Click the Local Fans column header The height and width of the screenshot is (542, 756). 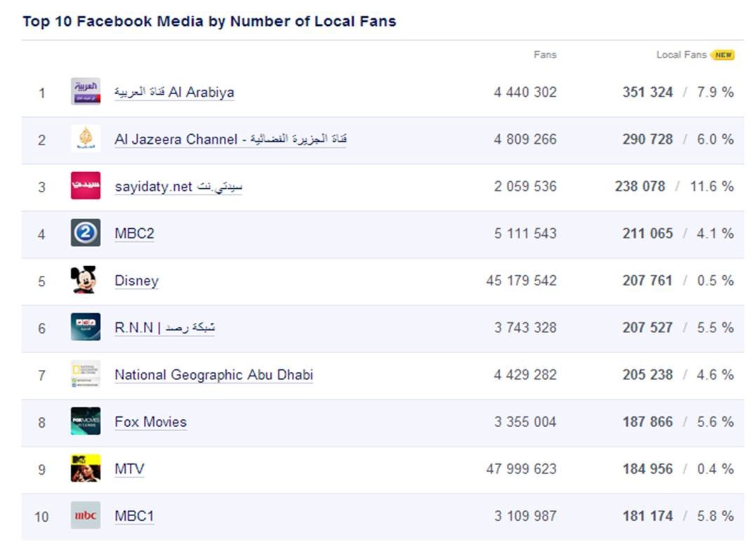click(x=681, y=55)
